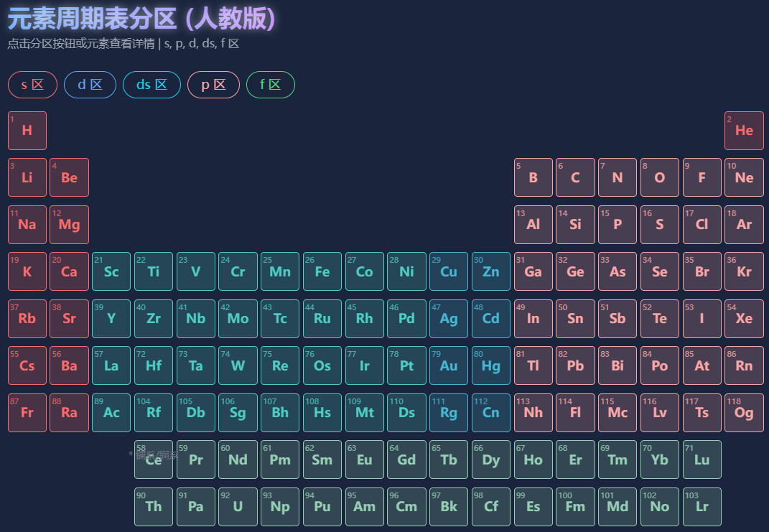Select Zinc (Zn) in the d-block row
The height and width of the screenshot is (532, 769).
(490, 271)
